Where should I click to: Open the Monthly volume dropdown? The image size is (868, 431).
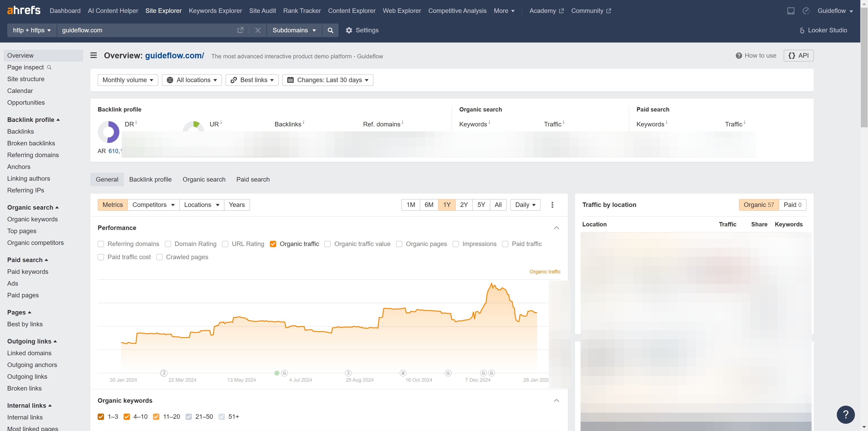point(128,80)
